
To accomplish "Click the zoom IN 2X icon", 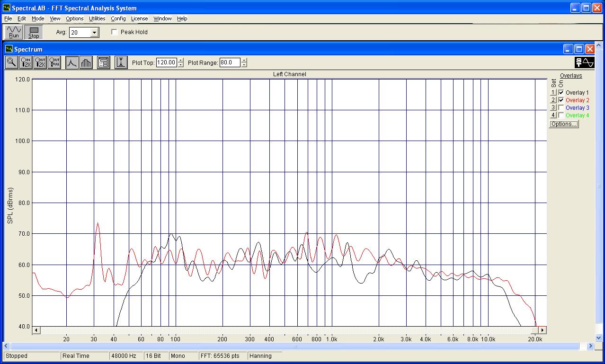I will pyautogui.click(x=26, y=62).
